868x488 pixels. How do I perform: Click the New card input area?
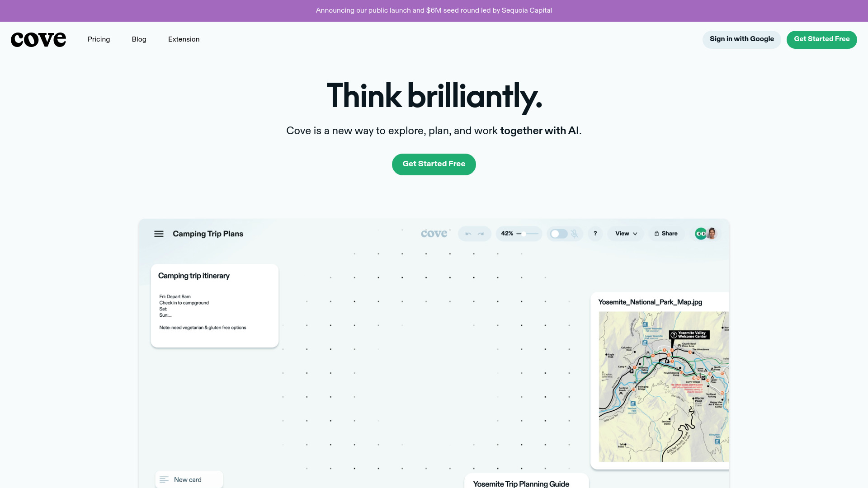pos(189,480)
